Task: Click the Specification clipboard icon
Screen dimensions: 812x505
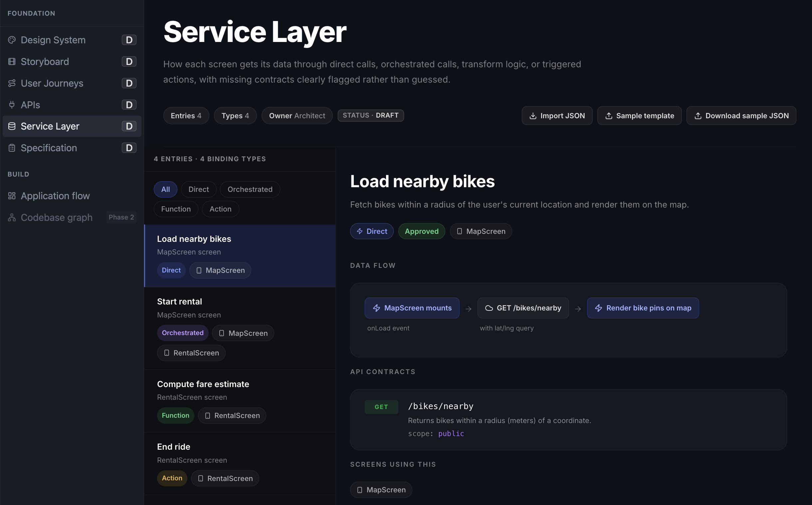Action: click(x=12, y=148)
